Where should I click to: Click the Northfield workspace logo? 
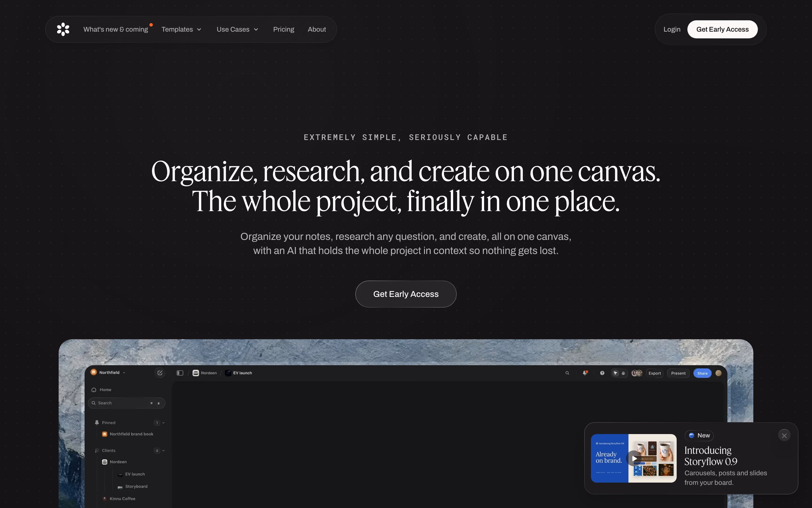(94, 372)
